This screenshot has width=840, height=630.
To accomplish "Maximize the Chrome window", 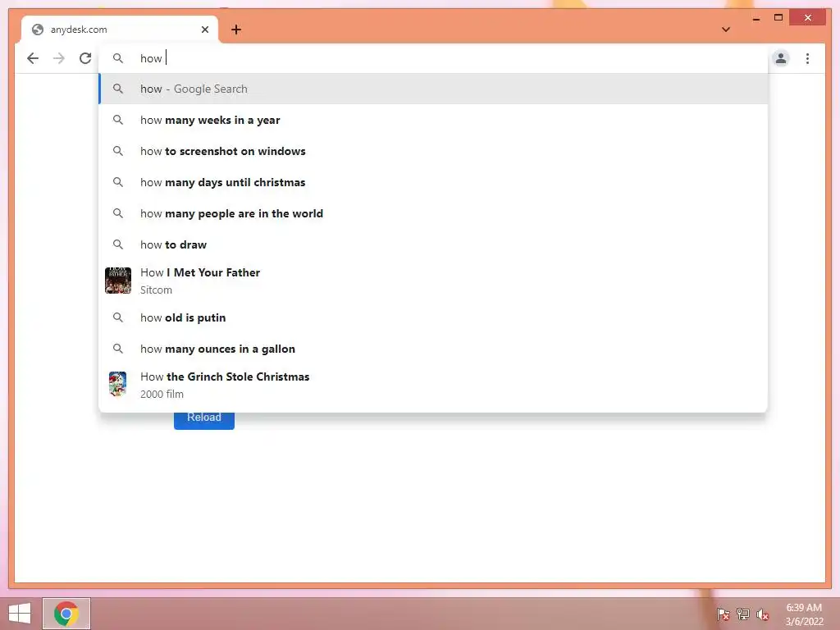I will (778, 18).
